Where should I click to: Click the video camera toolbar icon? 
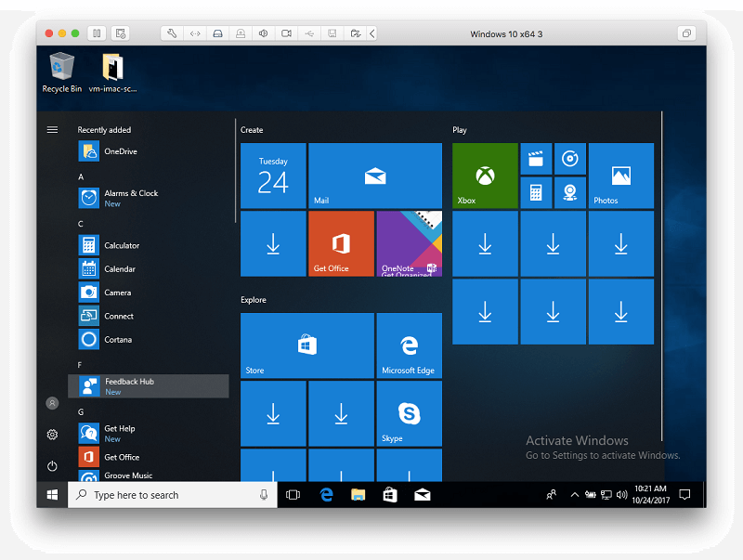pos(286,33)
